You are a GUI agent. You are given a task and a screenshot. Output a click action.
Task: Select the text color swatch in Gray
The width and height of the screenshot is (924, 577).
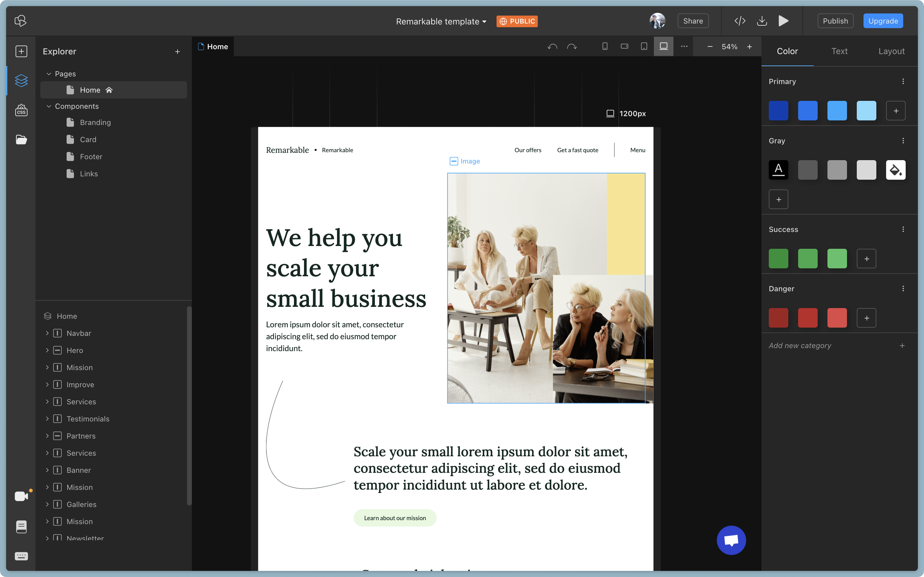778,170
